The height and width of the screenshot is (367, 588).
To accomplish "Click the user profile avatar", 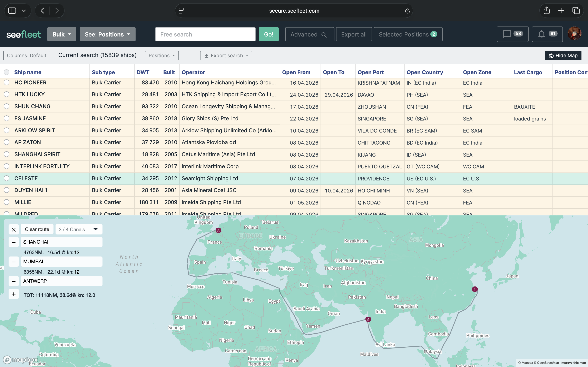I will point(574,34).
